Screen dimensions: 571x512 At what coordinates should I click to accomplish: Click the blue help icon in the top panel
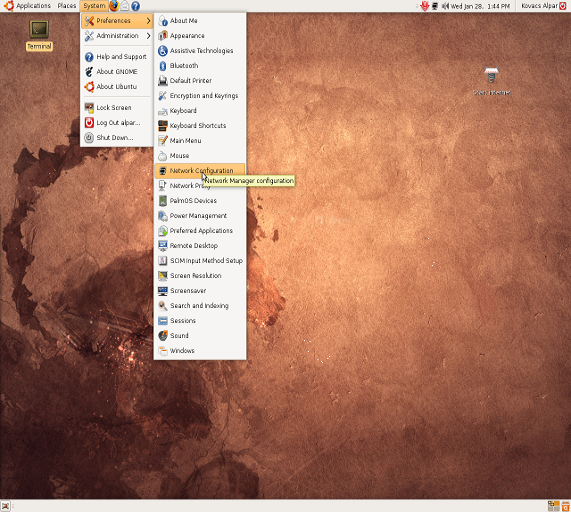[135, 6]
